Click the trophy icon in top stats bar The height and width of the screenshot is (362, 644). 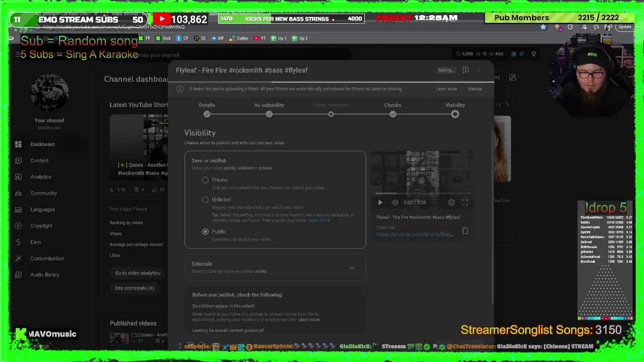[x=534, y=54]
